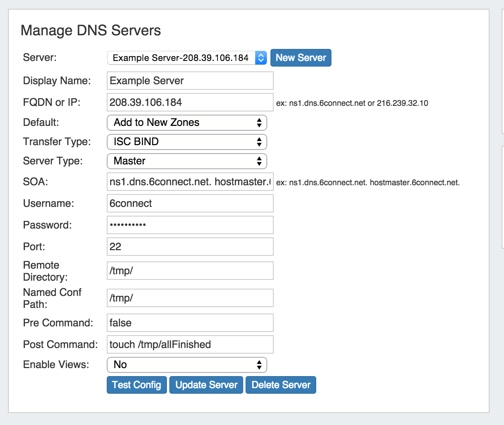Click into the SOA input field

(x=190, y=182)
